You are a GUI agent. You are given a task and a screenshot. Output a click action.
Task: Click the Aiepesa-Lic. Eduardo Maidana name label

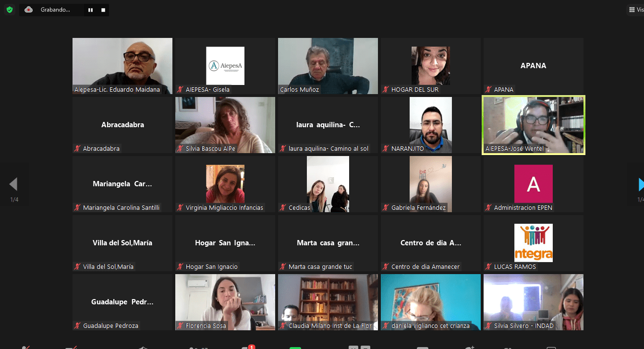pyautogui.click(x=117, y=89)
